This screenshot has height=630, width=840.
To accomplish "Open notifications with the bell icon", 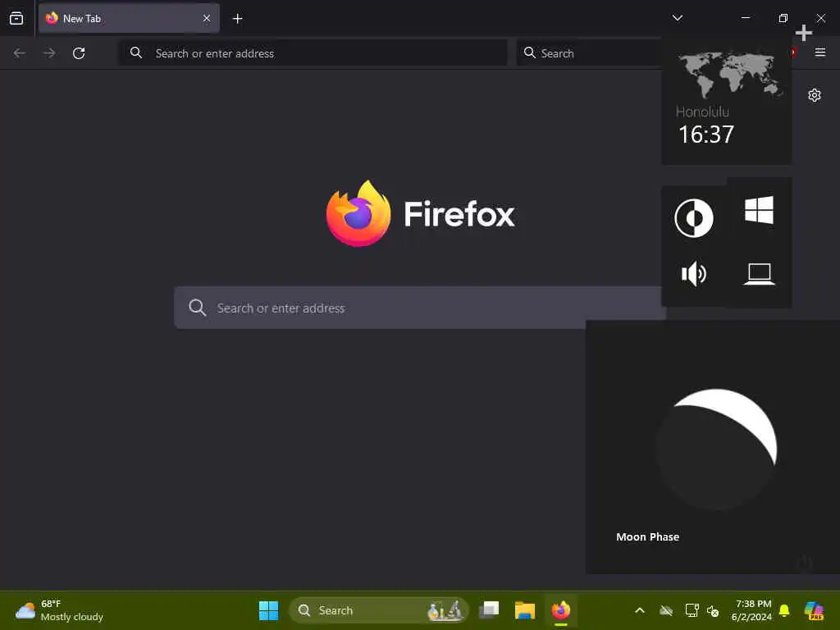I will click(784, 610).
